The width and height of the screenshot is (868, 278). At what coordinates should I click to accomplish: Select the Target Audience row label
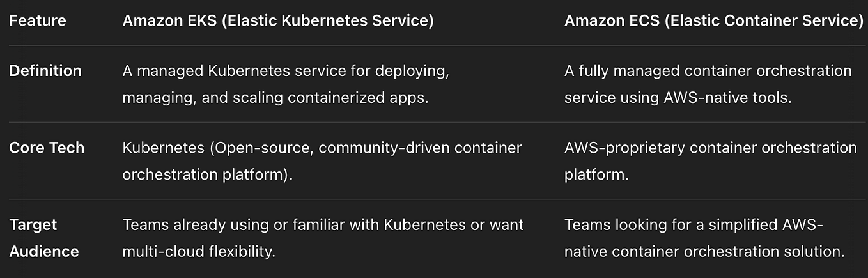tap(43, 238)
